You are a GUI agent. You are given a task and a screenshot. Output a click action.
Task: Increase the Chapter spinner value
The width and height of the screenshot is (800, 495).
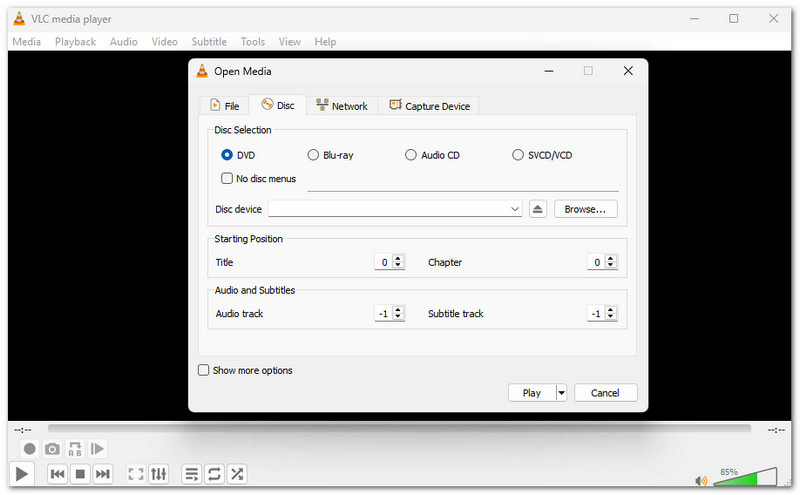(611, 258)
